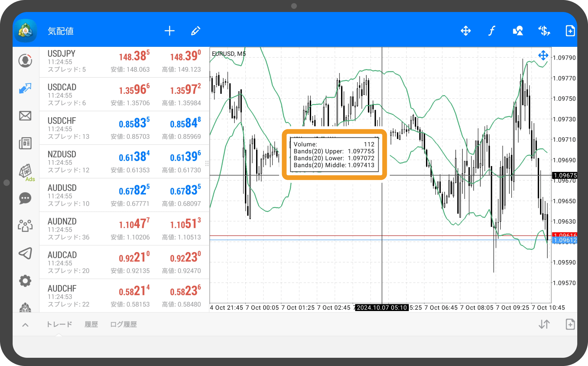Tap USDCAD bid price 1.35966
This screenshot has width=588, height=366.
[134, 89]
